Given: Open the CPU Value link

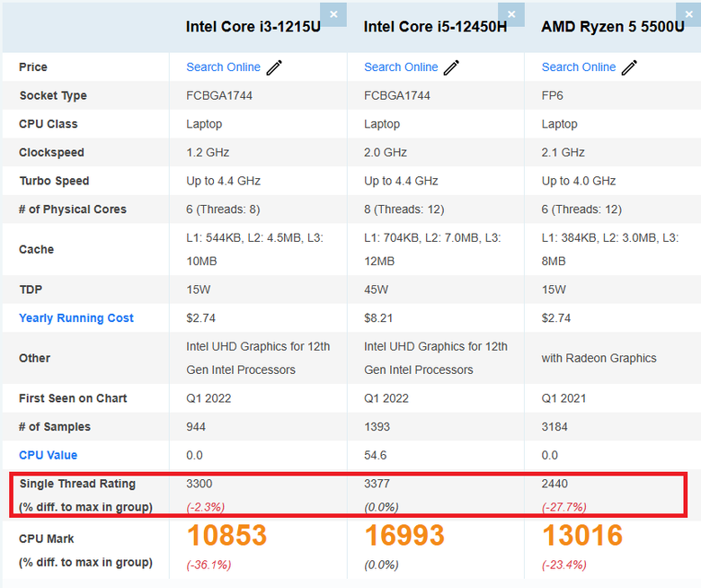Looking at the screenshot, I should [48, 455].
